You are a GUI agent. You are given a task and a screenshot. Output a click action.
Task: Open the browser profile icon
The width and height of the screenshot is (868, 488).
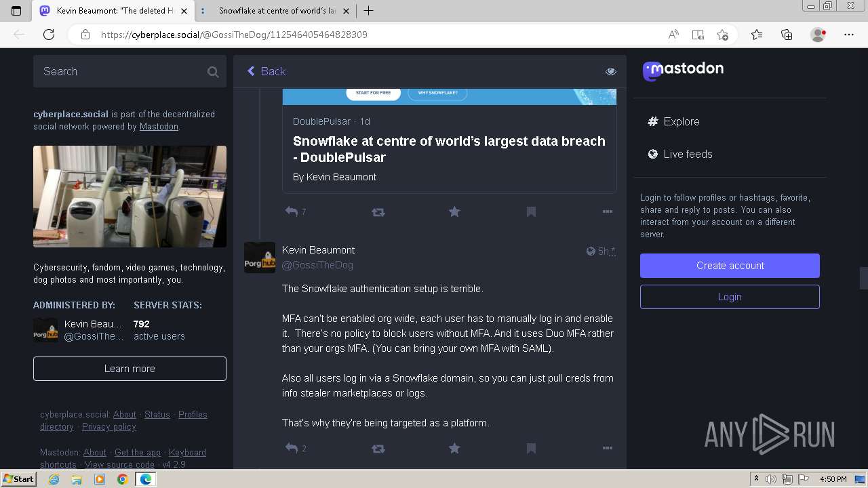coord(818,35)
